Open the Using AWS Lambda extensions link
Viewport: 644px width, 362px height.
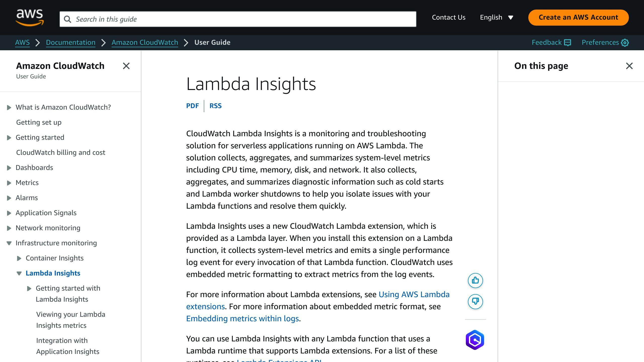(x=317, y=300)
